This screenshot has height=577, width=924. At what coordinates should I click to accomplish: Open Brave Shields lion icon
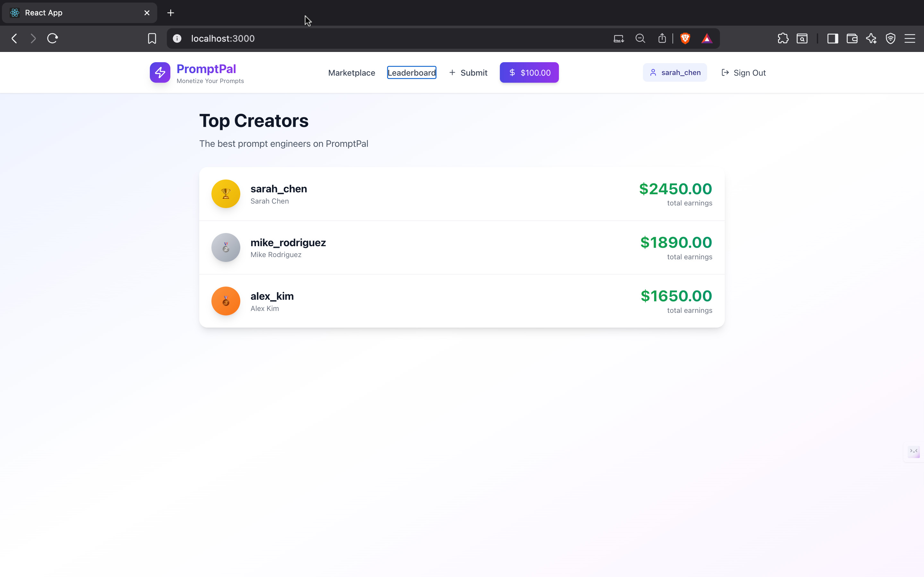[685, 38]
